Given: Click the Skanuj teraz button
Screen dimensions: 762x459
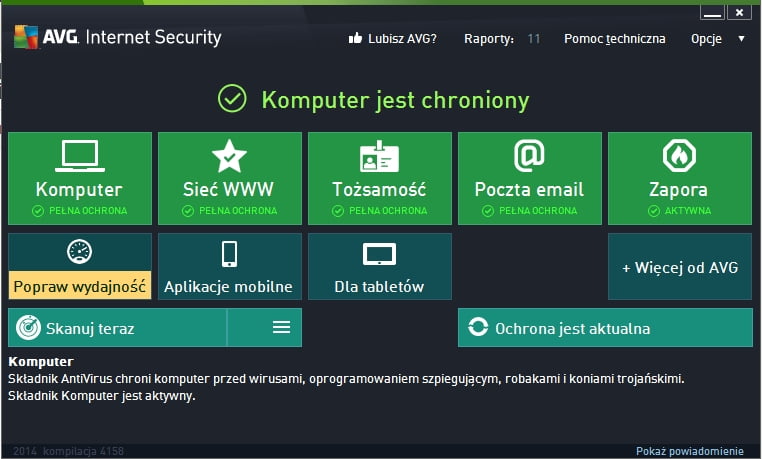Looking at the screenshot, I should (x=118, y=327).
